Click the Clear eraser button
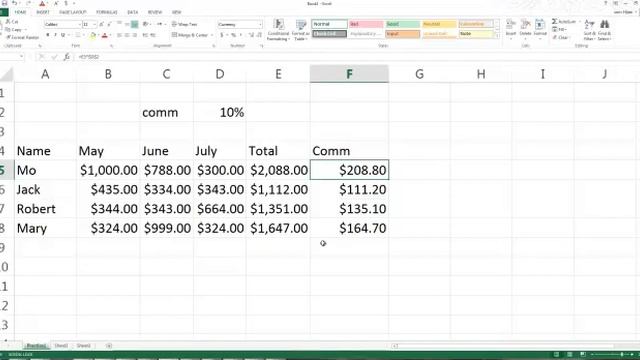640x360 pixels. coord(561,38)
